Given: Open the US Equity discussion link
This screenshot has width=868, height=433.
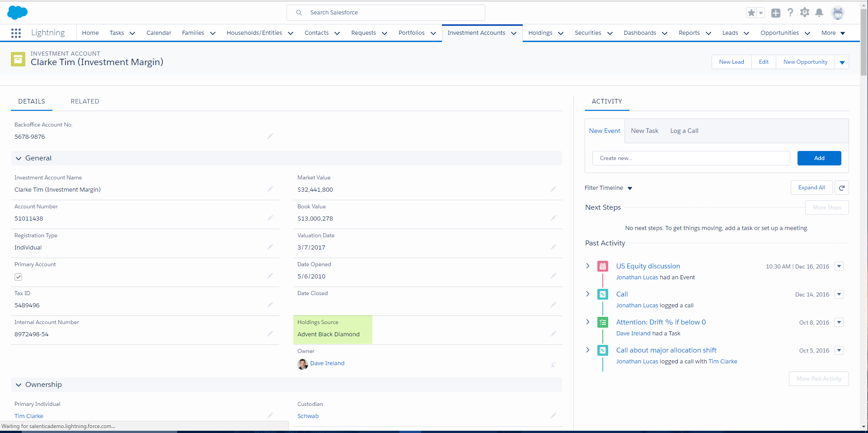Looking at the screenshot, I should [648, 266].
